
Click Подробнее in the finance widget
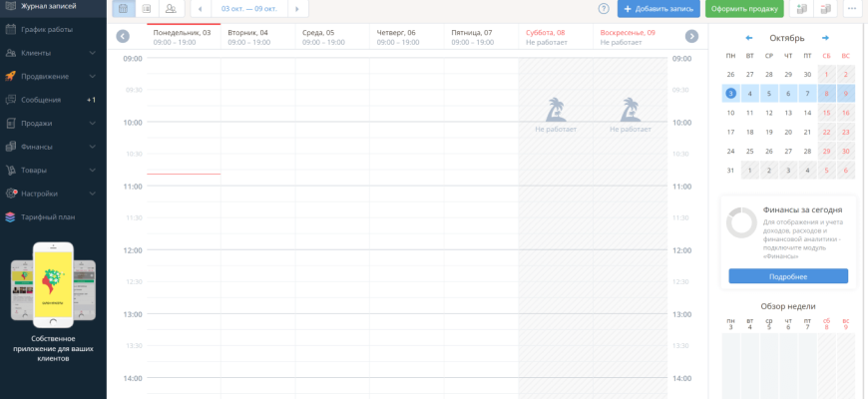coord(788,276)
